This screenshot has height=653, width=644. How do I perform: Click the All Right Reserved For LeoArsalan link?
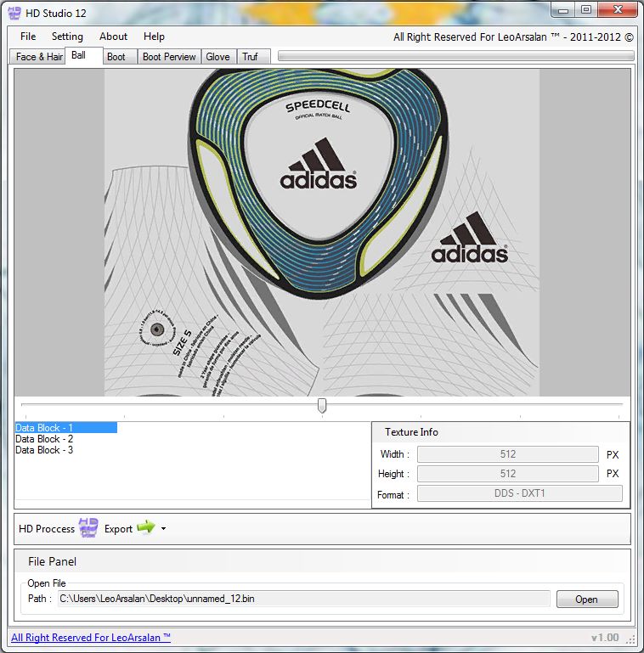coord(91,638)
